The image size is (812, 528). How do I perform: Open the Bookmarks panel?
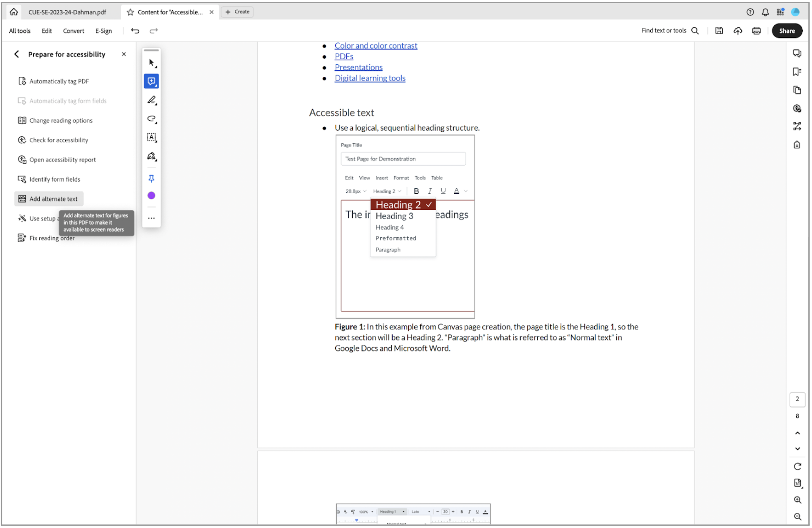[796, 71]
